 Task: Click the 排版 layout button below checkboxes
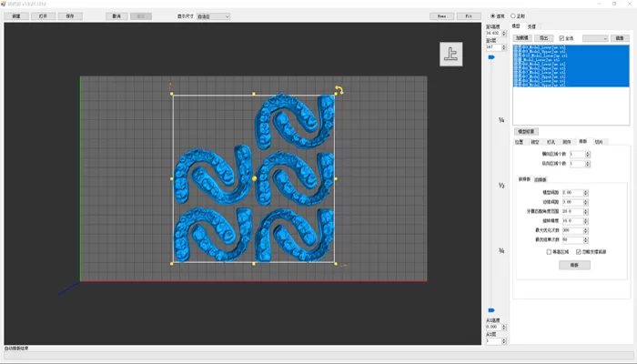click(x=574, y=265)
